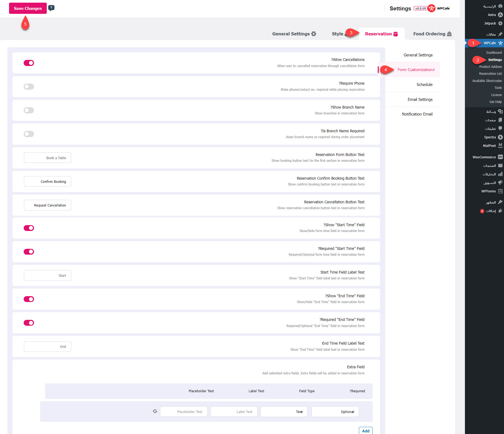Expand Form Customization section

[416, 70]
